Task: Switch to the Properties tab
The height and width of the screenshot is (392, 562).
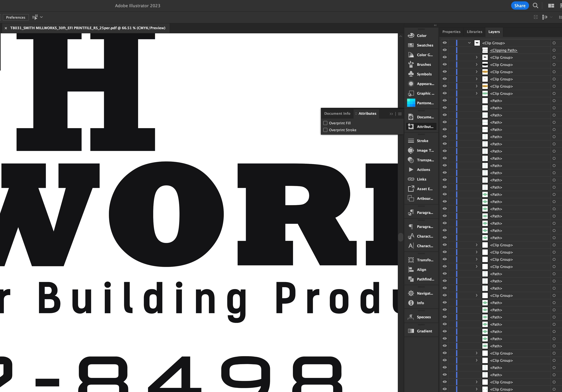Action: pos(451,32)
